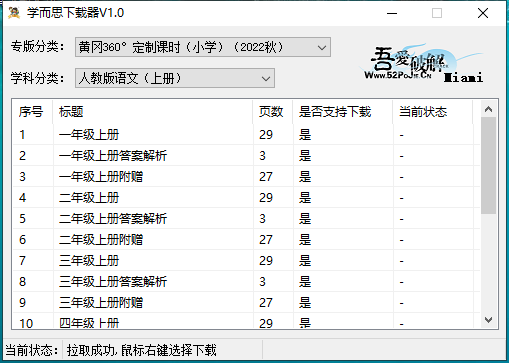Close the 学而思下载器 window

(x=483, y=13)
